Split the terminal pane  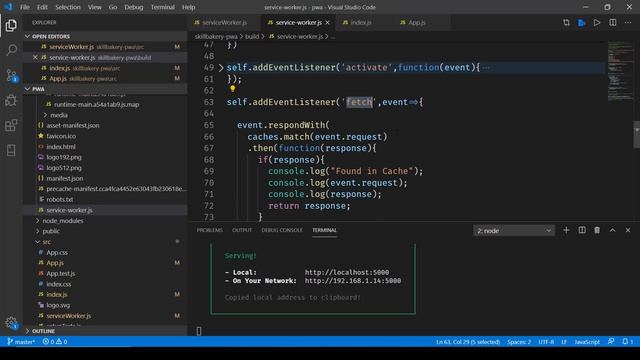pos(582,230)
